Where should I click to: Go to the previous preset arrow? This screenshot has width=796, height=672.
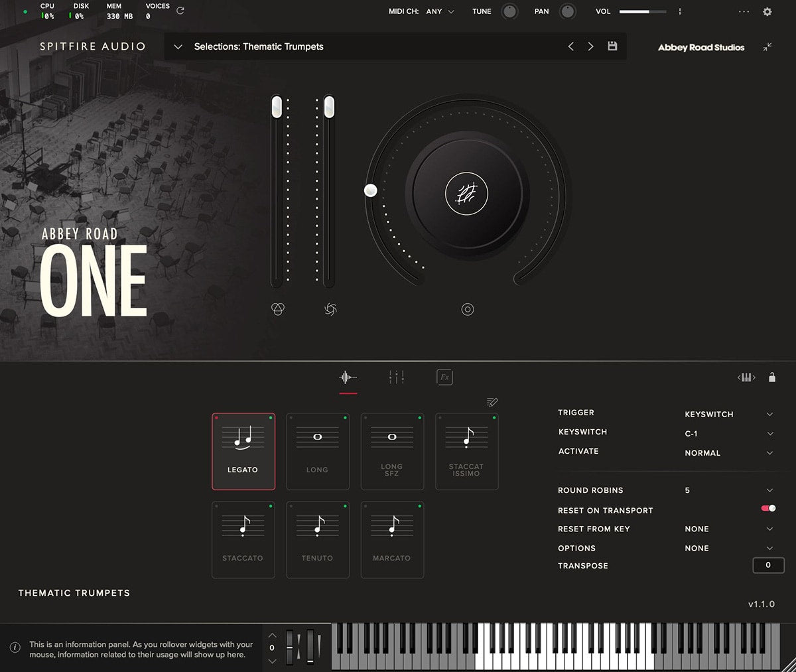(570, 46)
